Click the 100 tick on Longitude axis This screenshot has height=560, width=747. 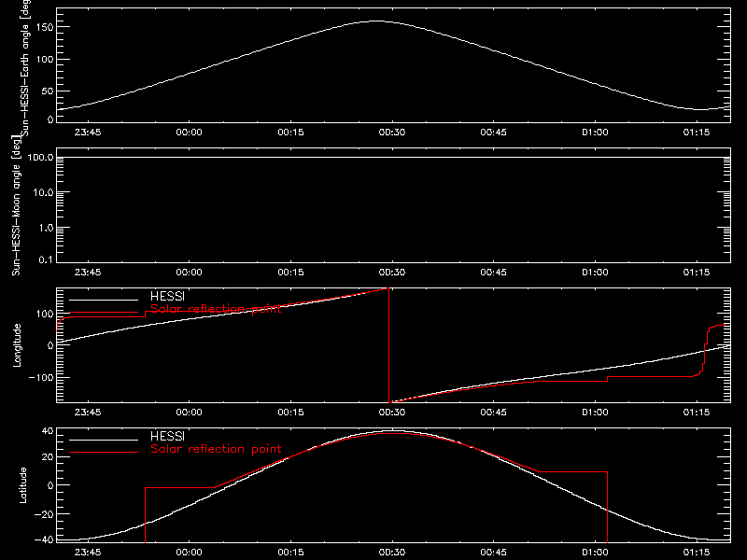pos(44,314)
